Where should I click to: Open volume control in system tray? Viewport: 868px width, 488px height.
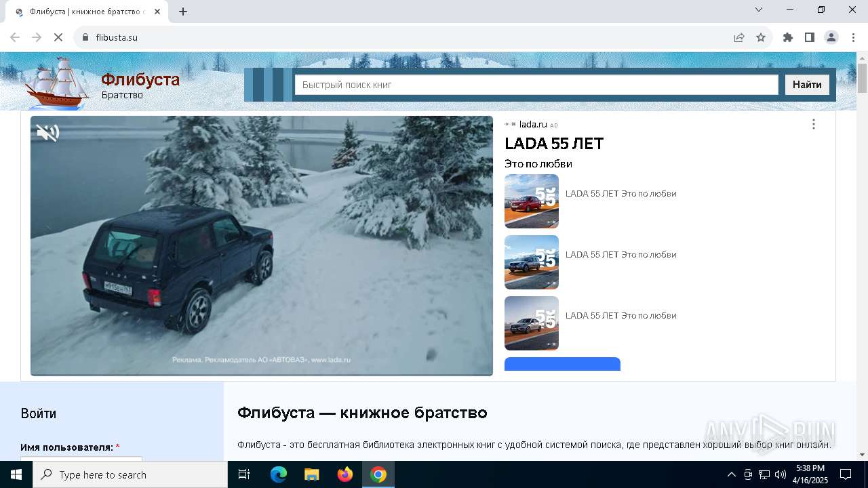tap(781, 474)
